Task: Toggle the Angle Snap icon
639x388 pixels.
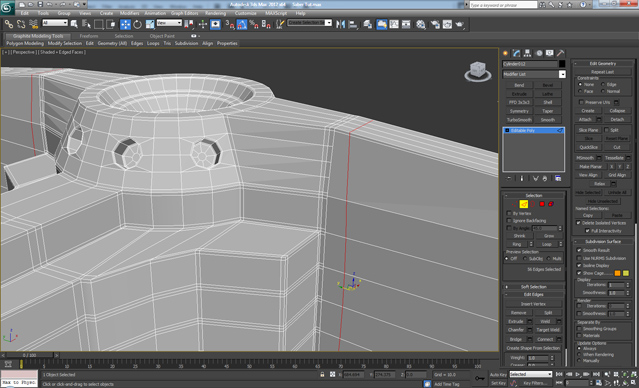Action: tap(242, 24)
